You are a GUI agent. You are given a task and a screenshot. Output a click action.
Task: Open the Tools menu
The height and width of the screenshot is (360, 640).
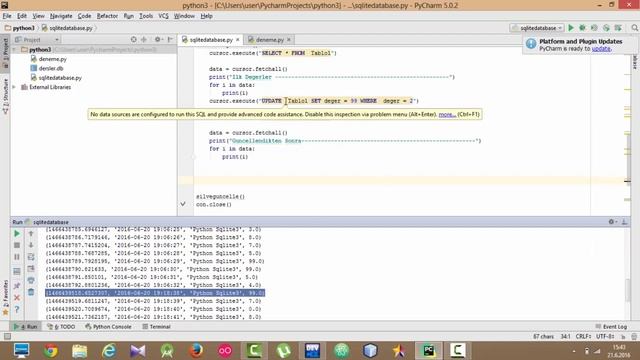pyautogui.click(x=146, y=16)
